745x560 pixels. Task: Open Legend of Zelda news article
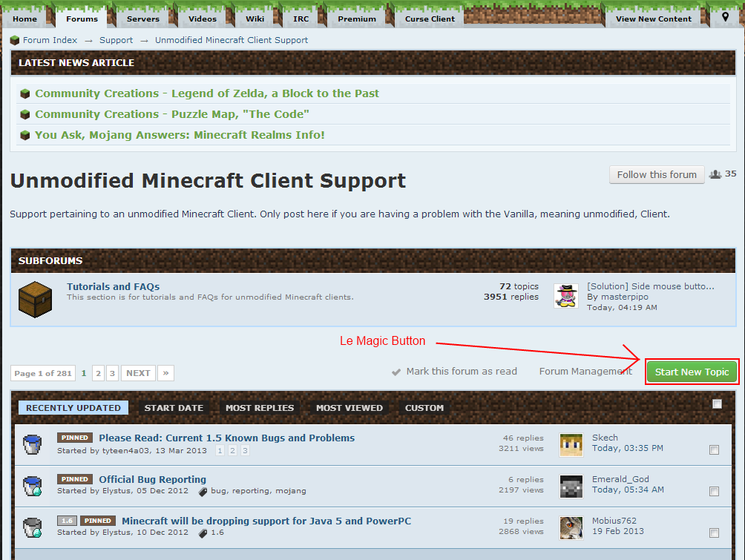point(207,93)
